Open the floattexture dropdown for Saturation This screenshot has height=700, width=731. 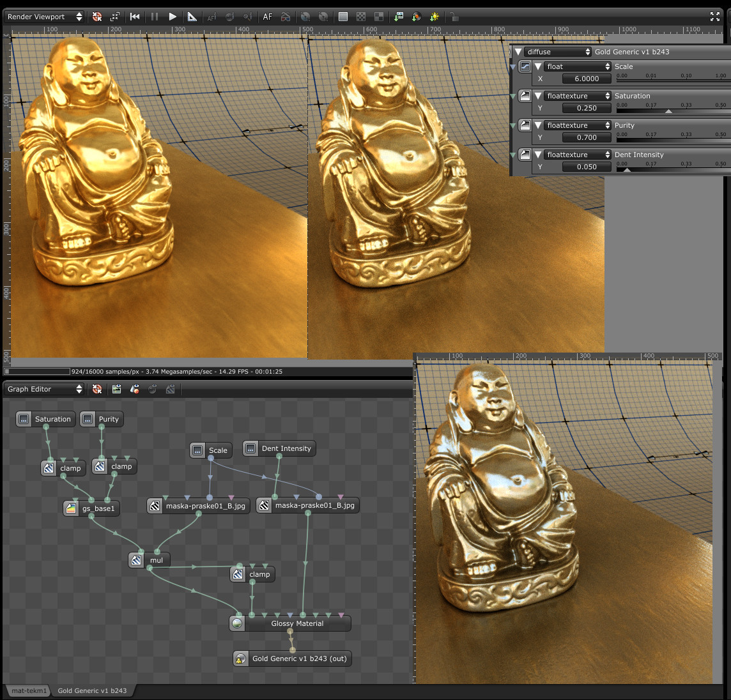tap(577, 96)
